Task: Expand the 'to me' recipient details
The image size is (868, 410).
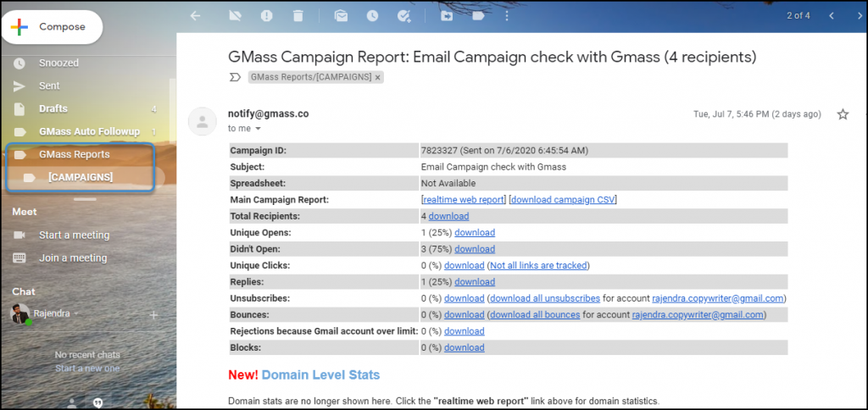Action: coord(258,129)
